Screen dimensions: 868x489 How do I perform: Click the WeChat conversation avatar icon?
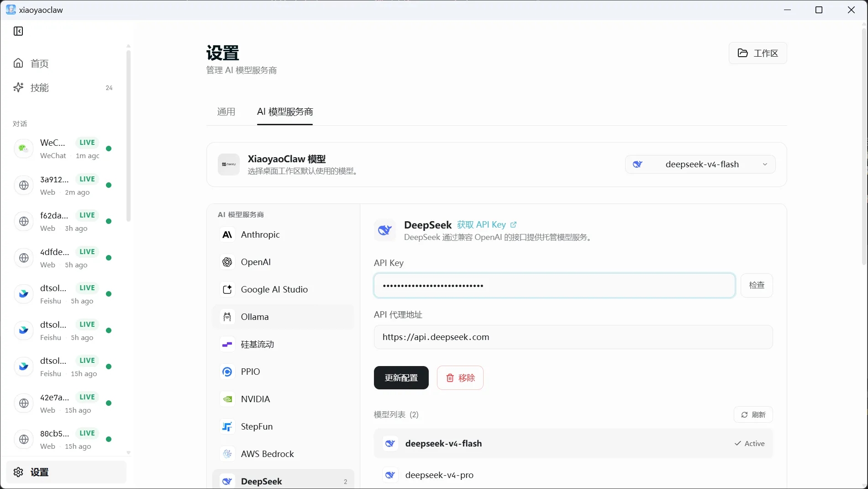[24, 149]
